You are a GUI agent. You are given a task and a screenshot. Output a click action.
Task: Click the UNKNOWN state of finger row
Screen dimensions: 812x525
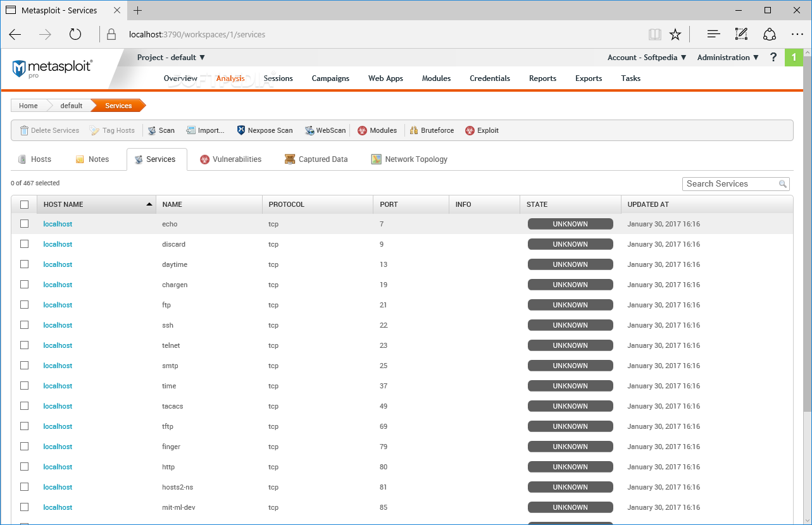point(570,447)
